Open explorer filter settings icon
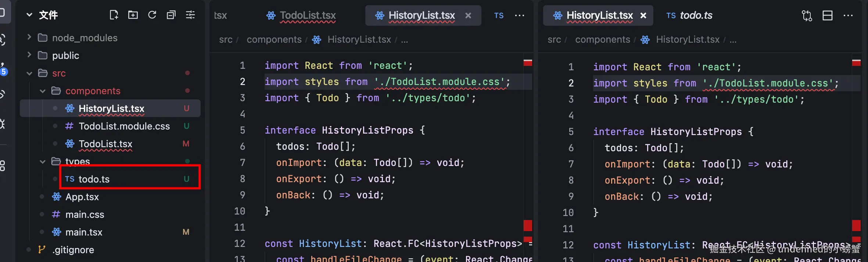Screen dimensions: 868x262 (190, 15)
